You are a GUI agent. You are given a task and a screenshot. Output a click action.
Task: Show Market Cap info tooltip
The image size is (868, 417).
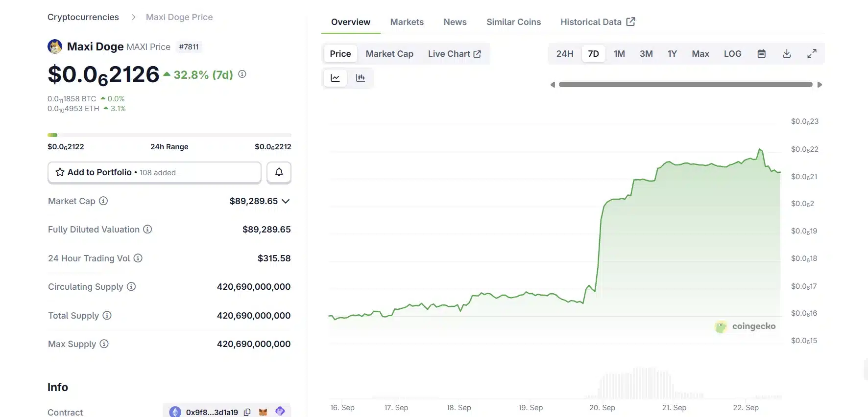103,201
